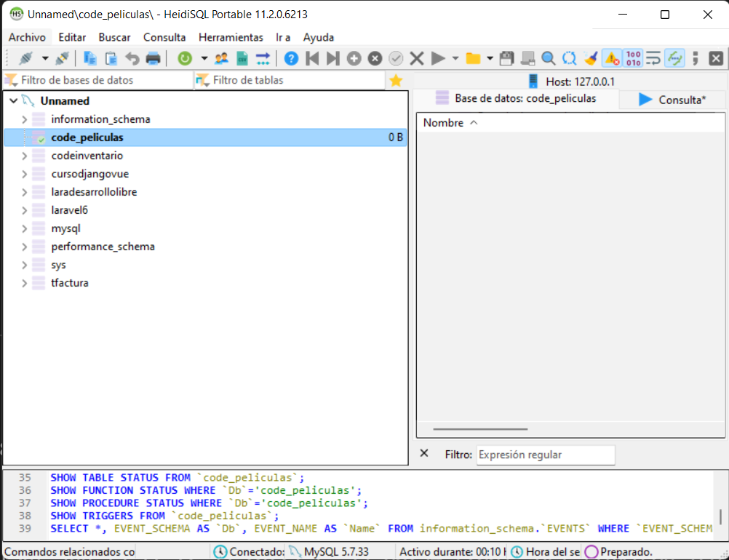Undo the last edit with the arrow icon
Viewport: 729px width, 560px height.
pyautogui.click(x=132, y=60)
